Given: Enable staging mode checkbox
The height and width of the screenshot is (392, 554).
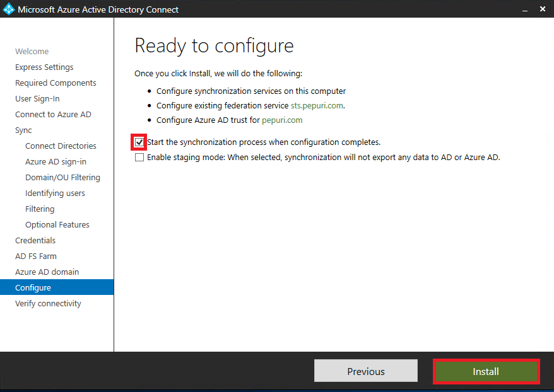Looking at the screenshot, I should tap(139, 158).
